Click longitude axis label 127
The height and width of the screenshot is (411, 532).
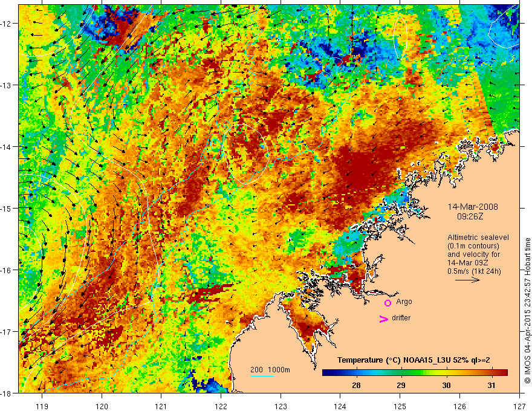tap(519, 406)
